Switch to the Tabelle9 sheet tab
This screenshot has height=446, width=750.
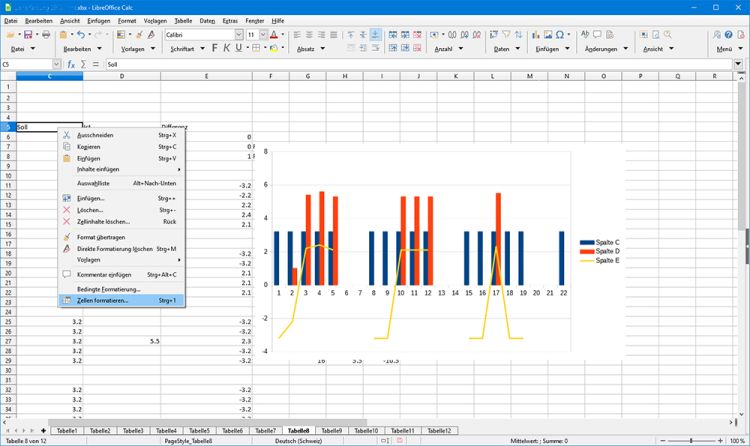[x=331, y=431]
